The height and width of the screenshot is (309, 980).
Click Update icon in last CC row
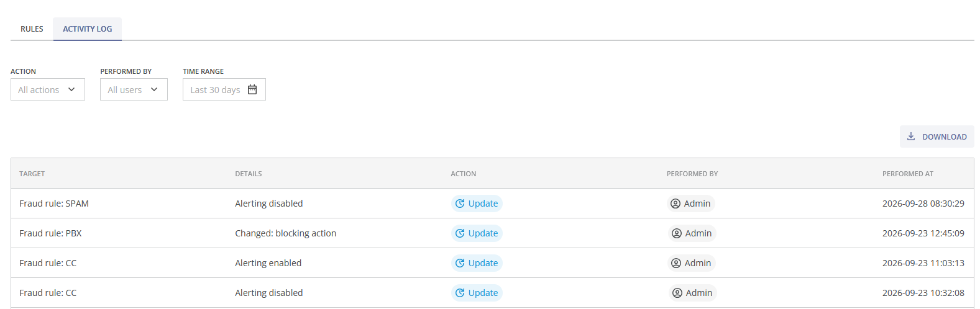pyautogui.click(x=460, y=293)
